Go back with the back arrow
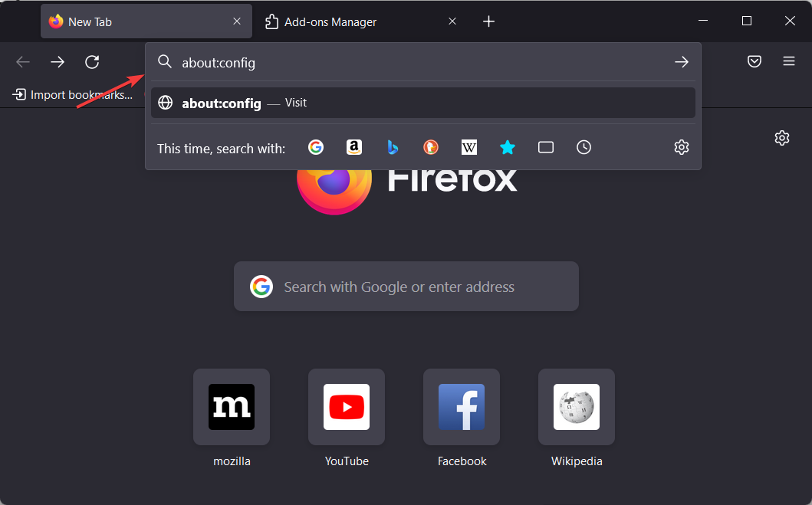 click(23, 62)
